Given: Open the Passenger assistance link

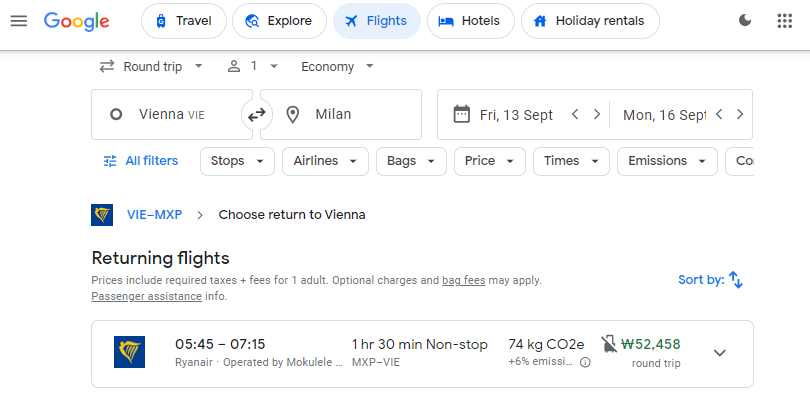Looking at the screenshot, I should 147,297.
